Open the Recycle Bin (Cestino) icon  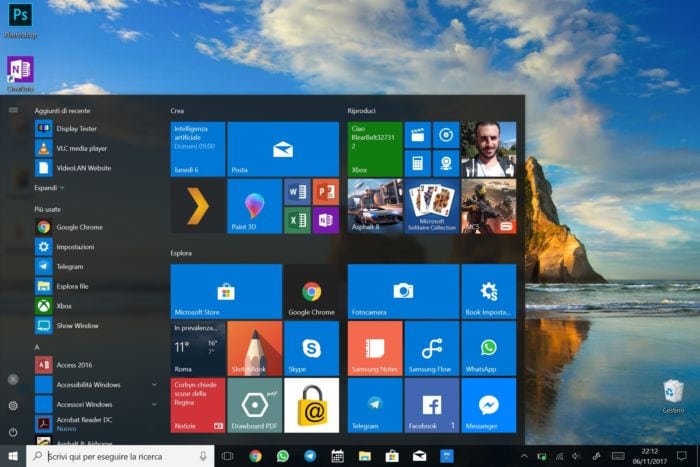[673, 396]
